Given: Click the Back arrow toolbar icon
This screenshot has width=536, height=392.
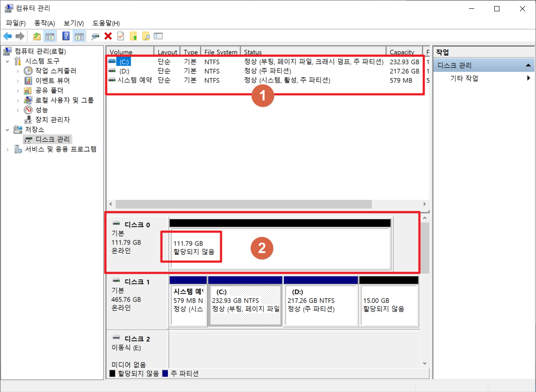Looking at the screenshot, I should 7,36.
